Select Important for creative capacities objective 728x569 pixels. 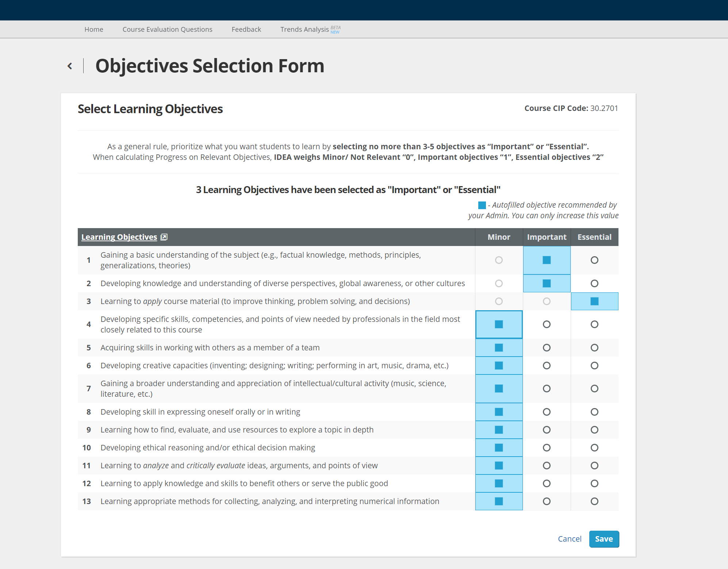pos(547,365)
